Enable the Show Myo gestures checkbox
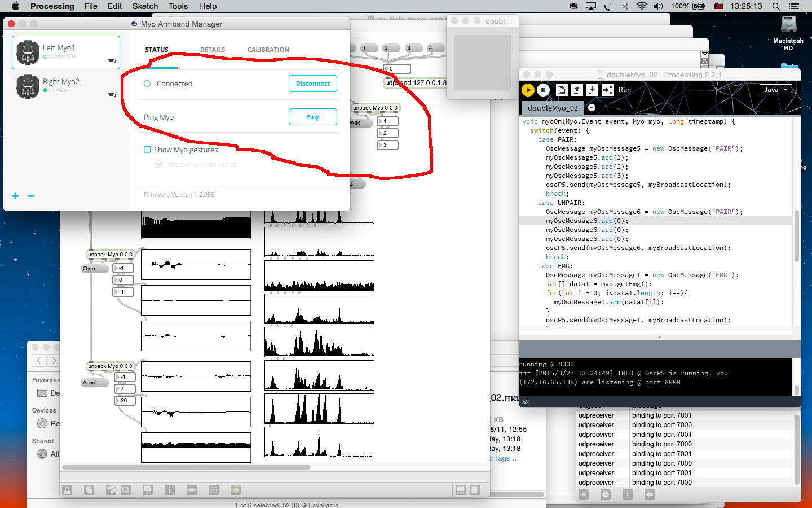The height and width of the screenshot is (508, 812). tap(147, 150)
